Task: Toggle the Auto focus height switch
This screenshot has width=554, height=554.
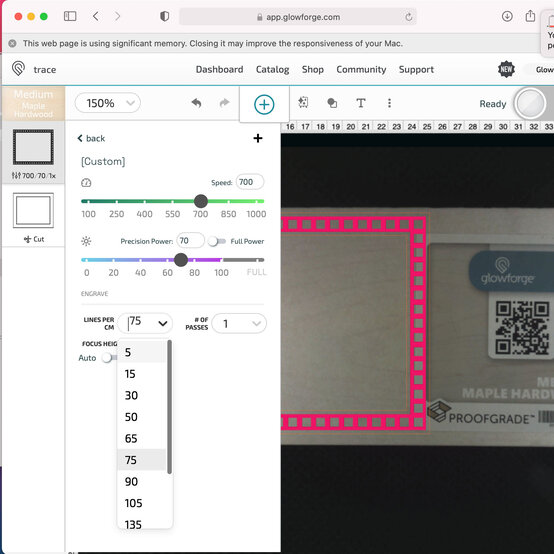Action: (110, 358)
